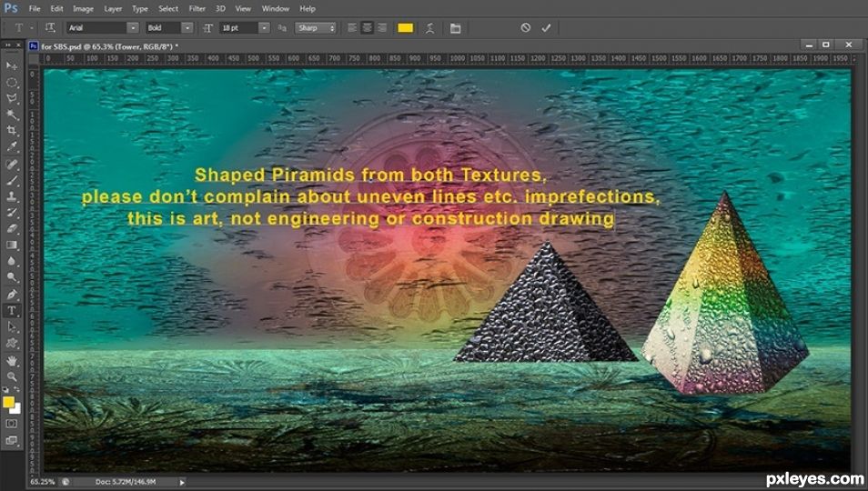Click the 65.25% zoom level field
The height and width of the screenshot is (491, 868).
pos(42,482)
